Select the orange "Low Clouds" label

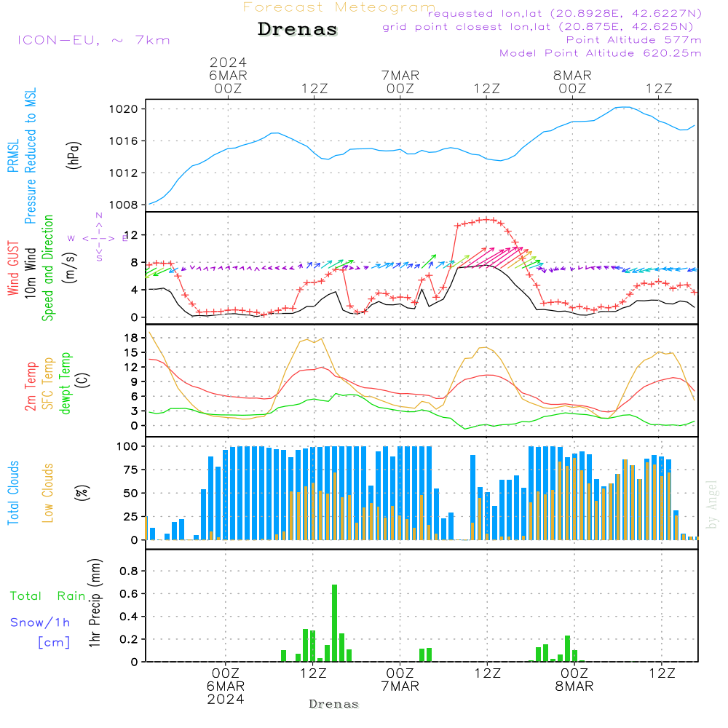(48, 493)
